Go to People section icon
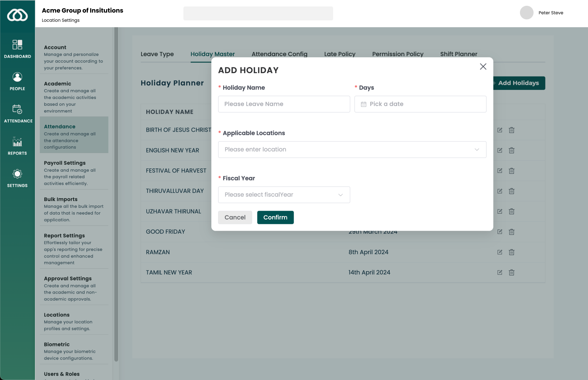 click(17, 77)
